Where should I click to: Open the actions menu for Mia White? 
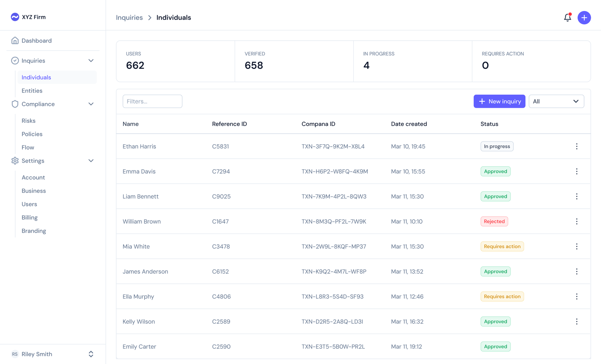point(577,246)
